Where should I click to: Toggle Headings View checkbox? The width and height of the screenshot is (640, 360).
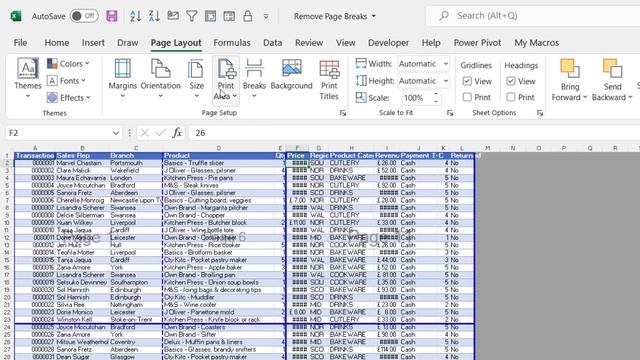click(x=511, y=81)
